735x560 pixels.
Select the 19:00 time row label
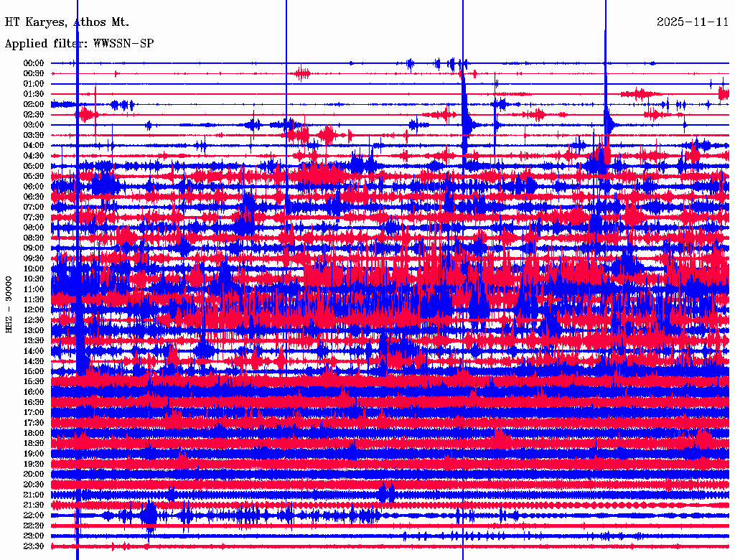[x=34, y=454]
